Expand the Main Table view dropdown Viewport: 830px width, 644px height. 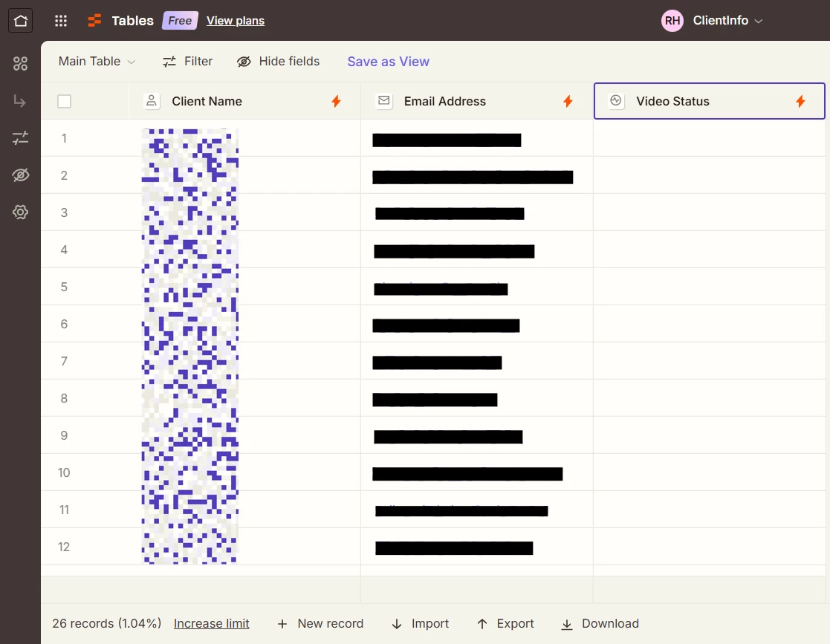coord(97,62)
